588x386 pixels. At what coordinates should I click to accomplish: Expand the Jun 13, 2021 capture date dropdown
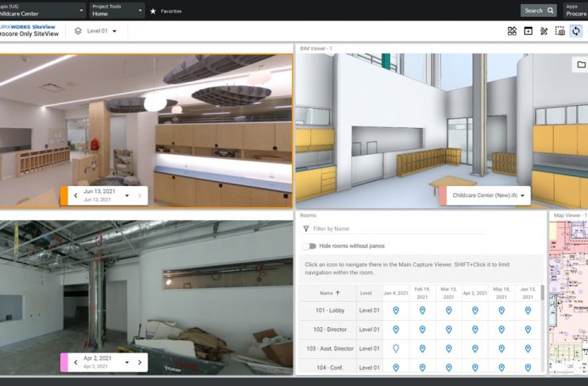[126, 195]
